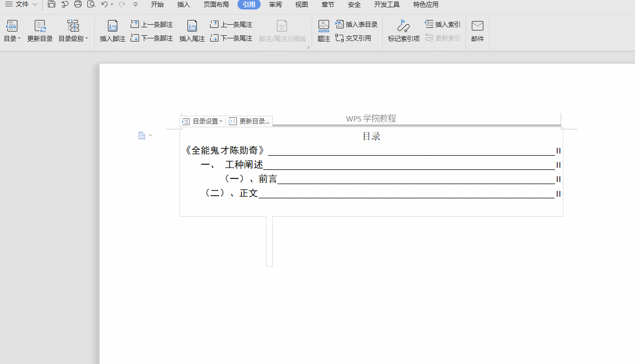The image size is (635, 364).
Task: Open the 章节 tab
Action: point(328,5)
